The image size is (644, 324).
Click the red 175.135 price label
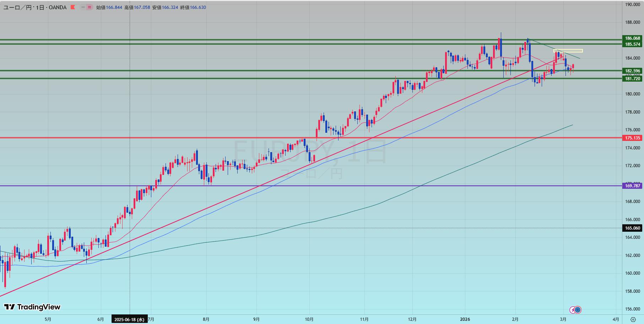632,138
